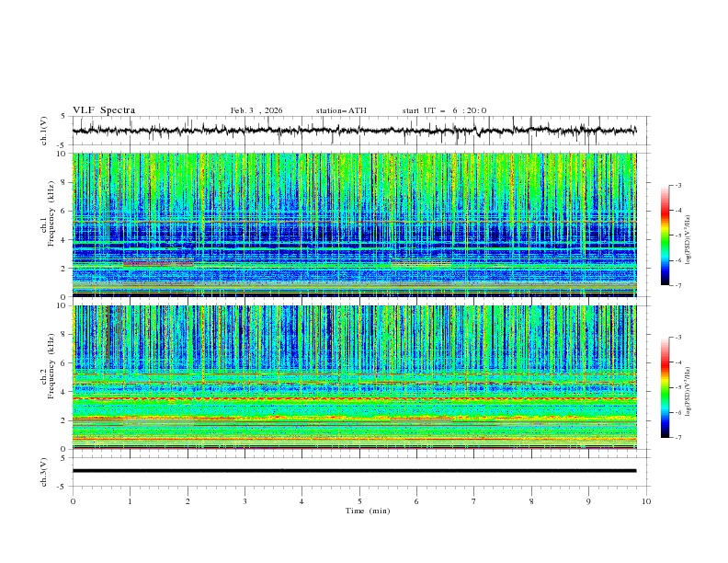Viewport: 728px width, 563px height.
Task: Click the ch.1 Frequency (kHz) axis label
Action: 52,219
